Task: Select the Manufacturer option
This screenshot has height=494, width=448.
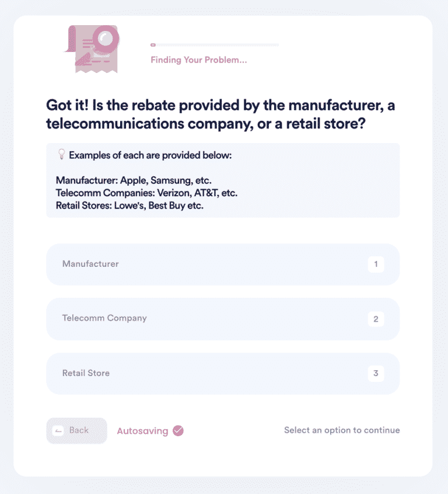Action: (90, 264)
